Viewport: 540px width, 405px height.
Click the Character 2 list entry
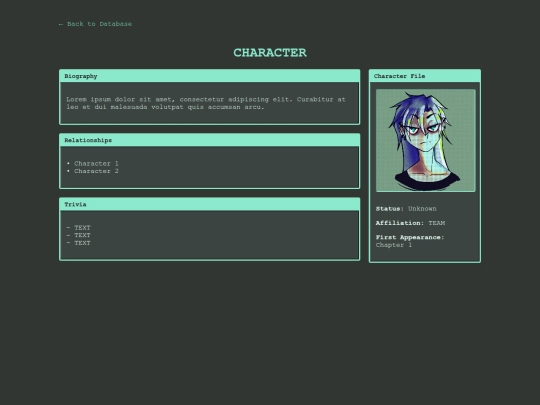(96, 171)
